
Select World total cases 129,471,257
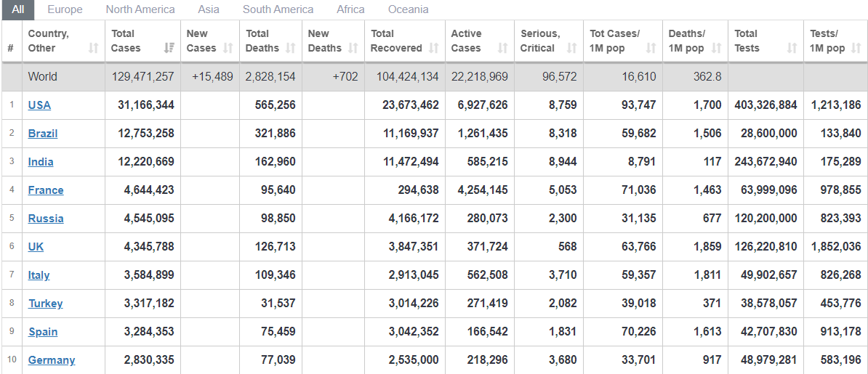coord(142,76)
